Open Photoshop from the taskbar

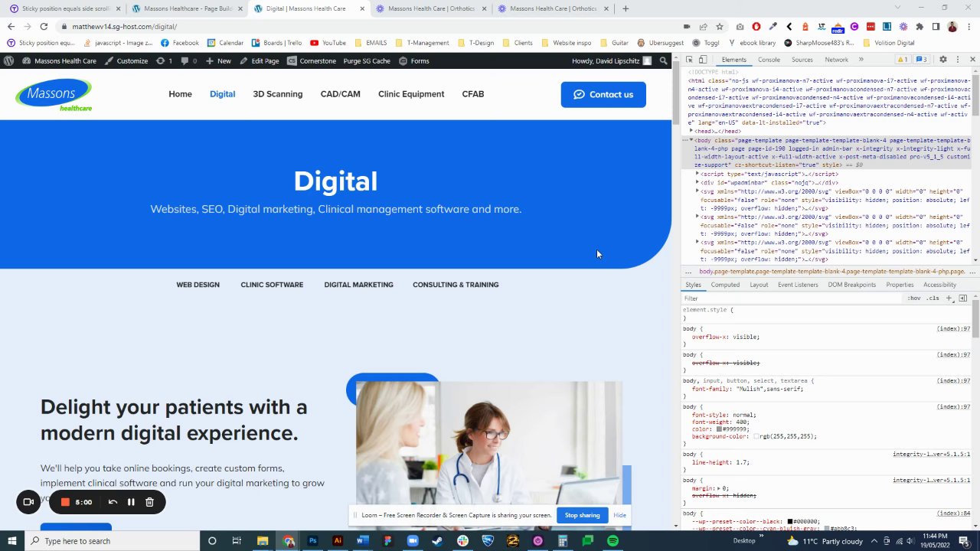(312, 541)
